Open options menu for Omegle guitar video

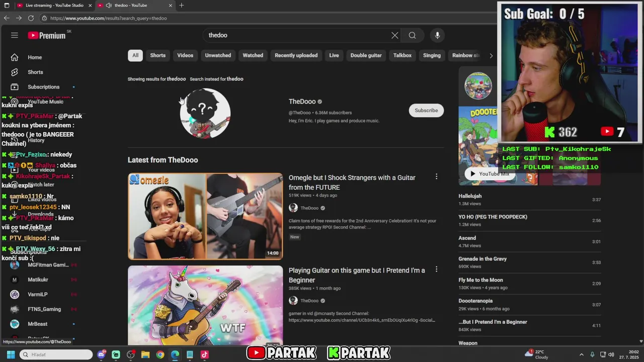point(436,176)
